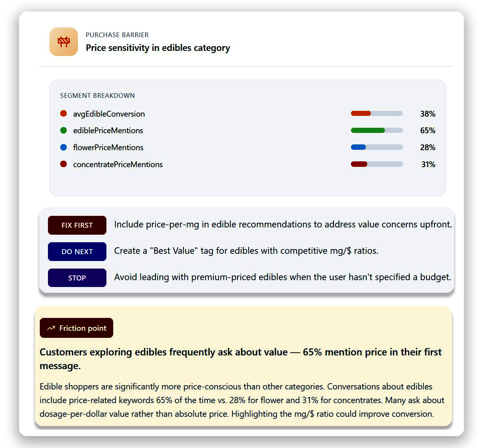This screenshot has width=483, height=448.
Task: Click the FIX FIRST button
Action: click(77, 225)
